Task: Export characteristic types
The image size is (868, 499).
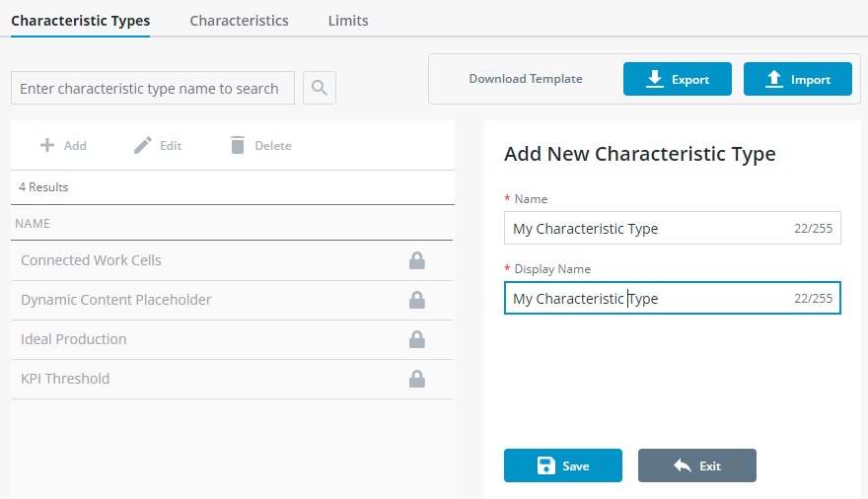Action: [x=678, y=79]
